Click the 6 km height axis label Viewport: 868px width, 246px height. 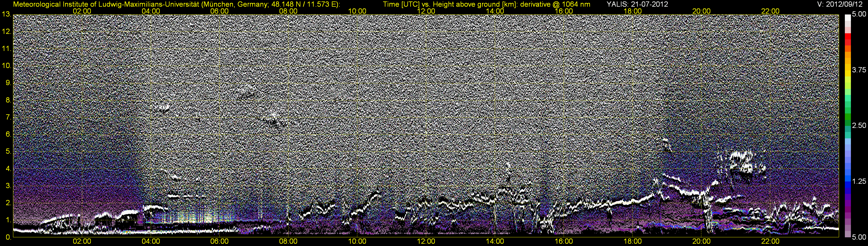click(x=8, y=135)
